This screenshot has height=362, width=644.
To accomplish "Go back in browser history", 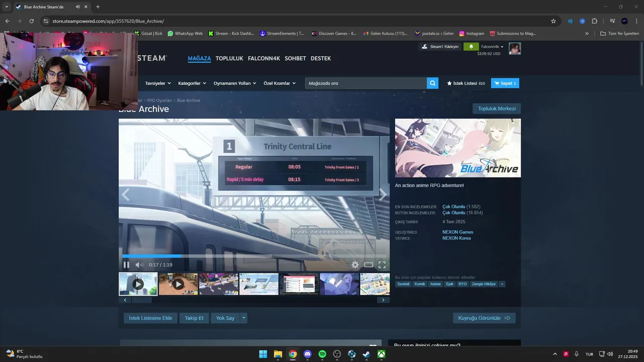I will click(7, 21).
